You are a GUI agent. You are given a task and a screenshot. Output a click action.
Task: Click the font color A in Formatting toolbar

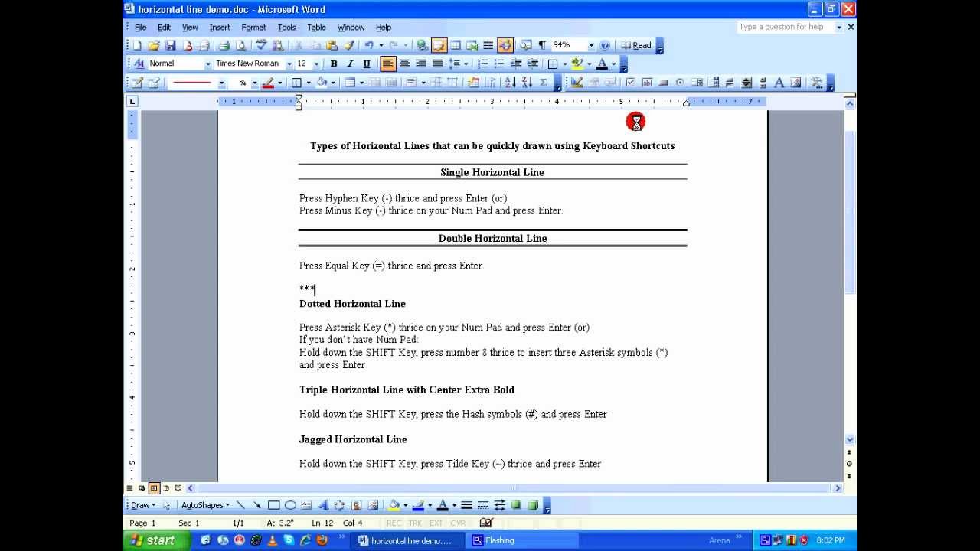[602, 64]
